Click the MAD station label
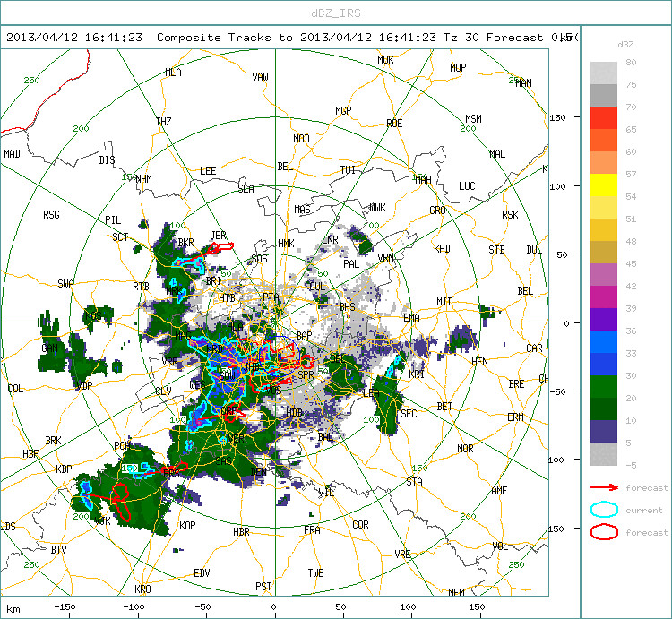 pyautogui.click(x=12, y=154)
